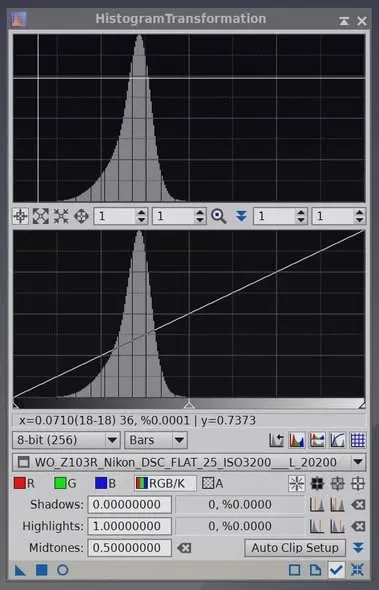This screenshot has width=379, height=590.
Task: Toggle Real-Time Preview circle icon
Action: (62, 570)
